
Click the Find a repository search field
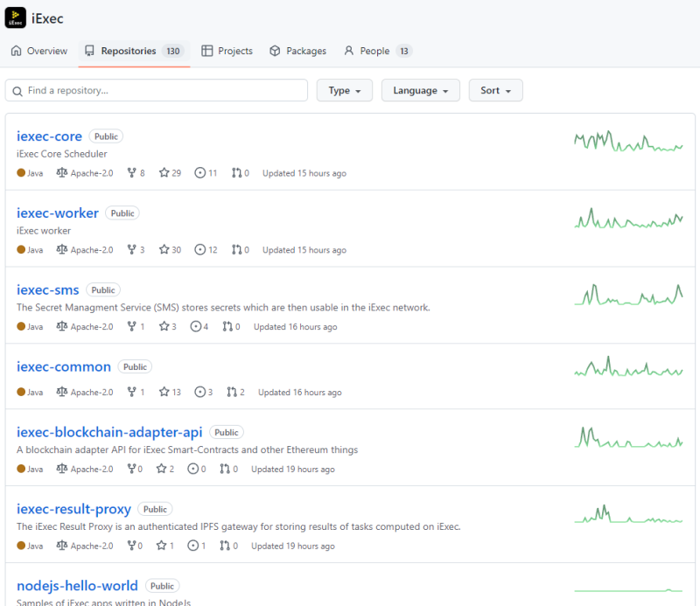[x=157, y=90]
